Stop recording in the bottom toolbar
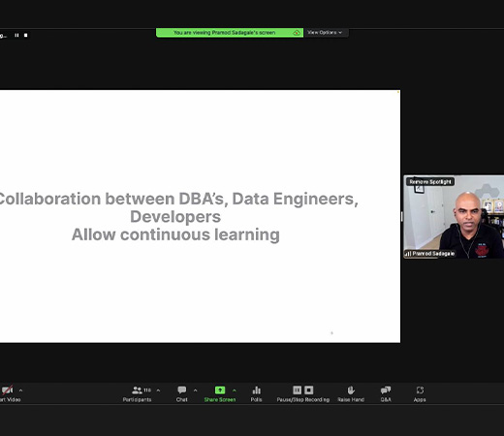This screenshot has height=436, width=504. click(x=309, y=390)
